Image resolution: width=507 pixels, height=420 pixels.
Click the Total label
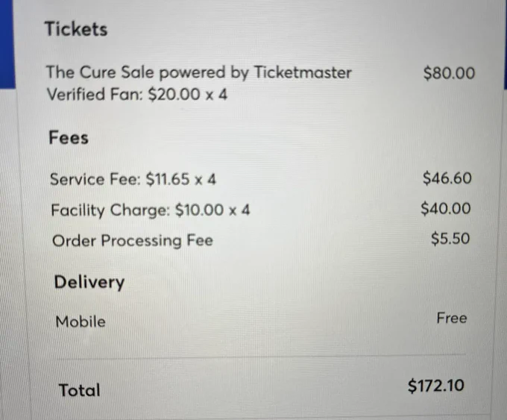pos(79,390)
